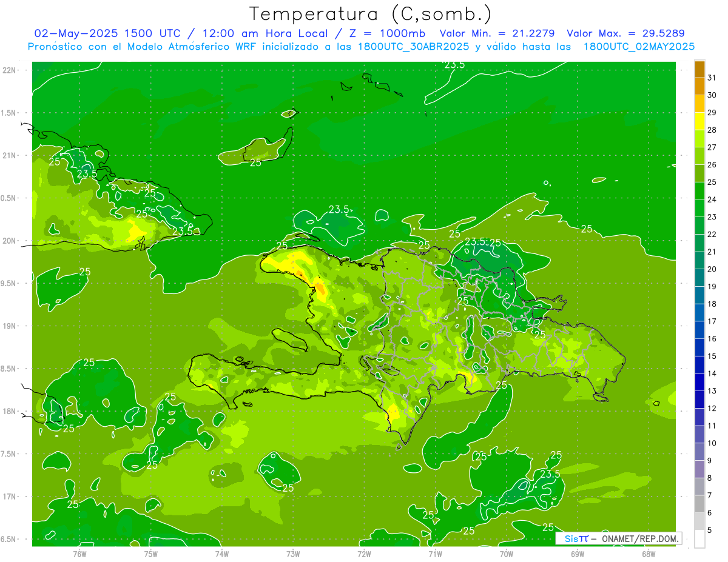
Task: Click the Z = 1000mb level label
Action: 385,33
